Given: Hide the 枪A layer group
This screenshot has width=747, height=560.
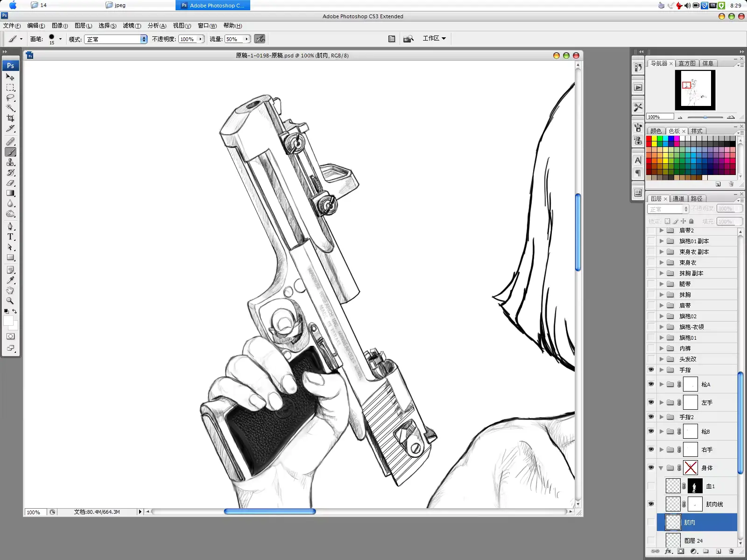Looking at the screenshot, I should pos(651,384).
